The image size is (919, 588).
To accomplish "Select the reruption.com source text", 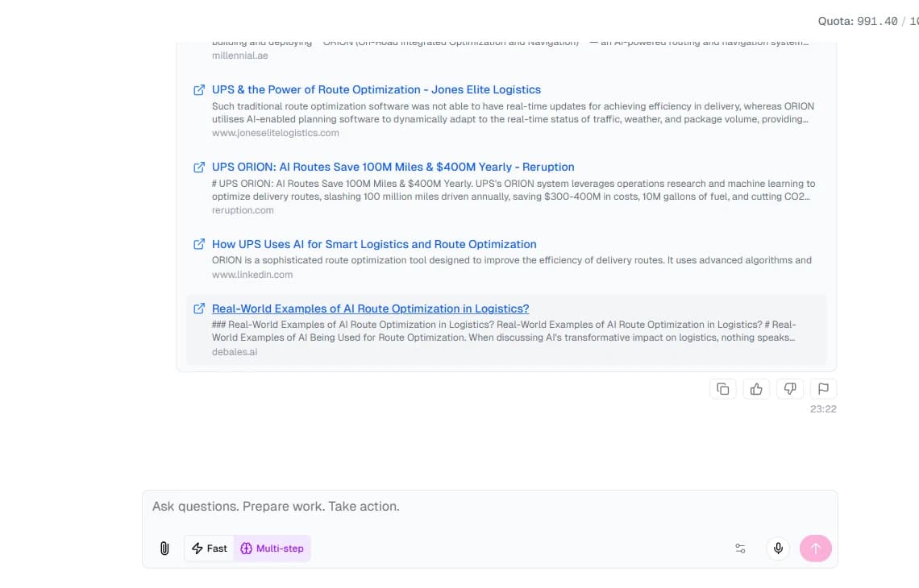I will (x=243, y=210).
